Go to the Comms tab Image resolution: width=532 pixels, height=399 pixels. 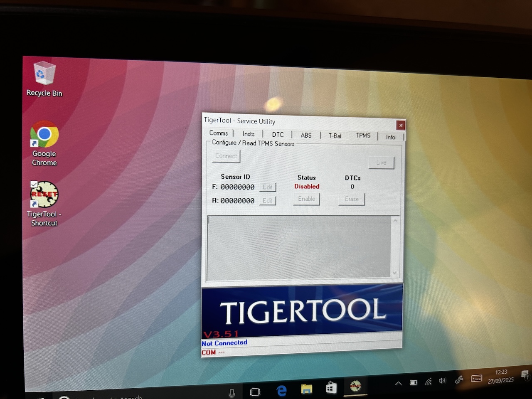point(219,133)
